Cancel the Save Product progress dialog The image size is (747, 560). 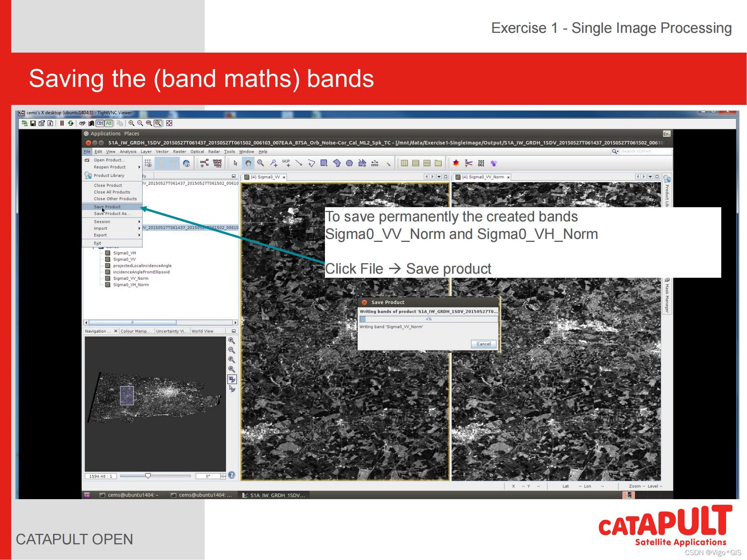pos(484,344)
